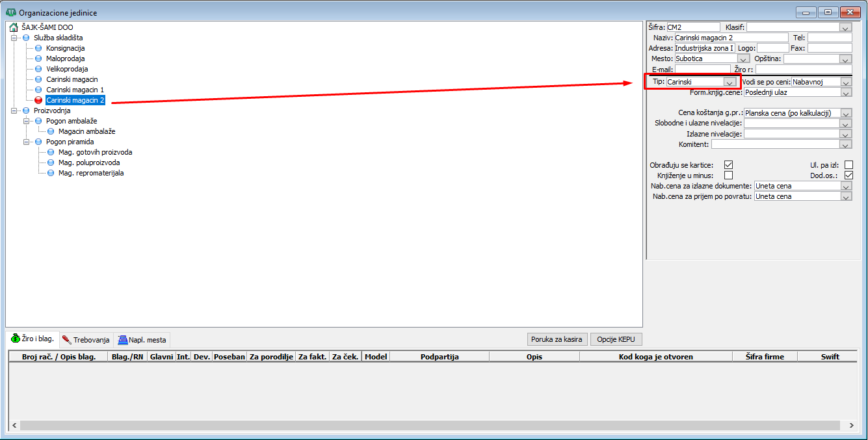Click the red ball icon for Carinski magacin 2

tap(38, 100)
